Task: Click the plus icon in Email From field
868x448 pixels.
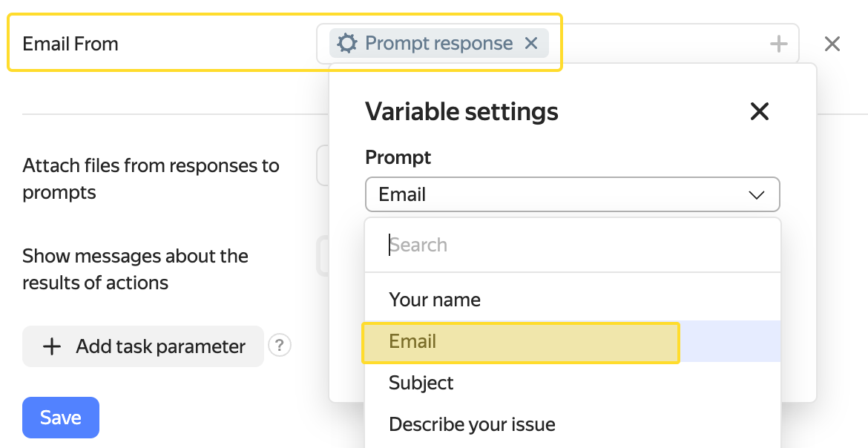Action: point(778,45)
